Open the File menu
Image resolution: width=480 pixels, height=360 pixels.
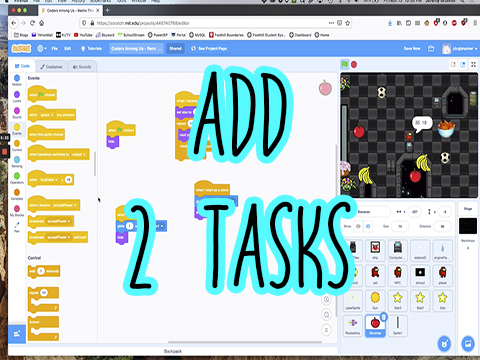pyautogui.click(x=55, y=49)
